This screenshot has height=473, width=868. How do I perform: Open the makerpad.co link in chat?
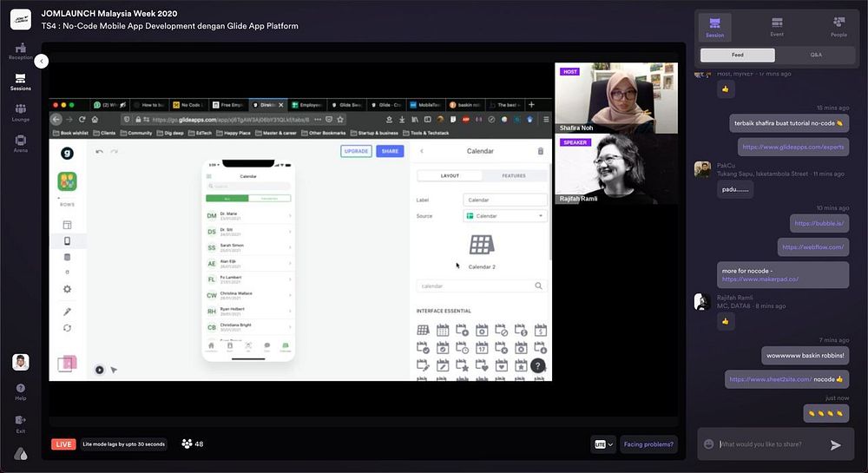tap(760, 279)
